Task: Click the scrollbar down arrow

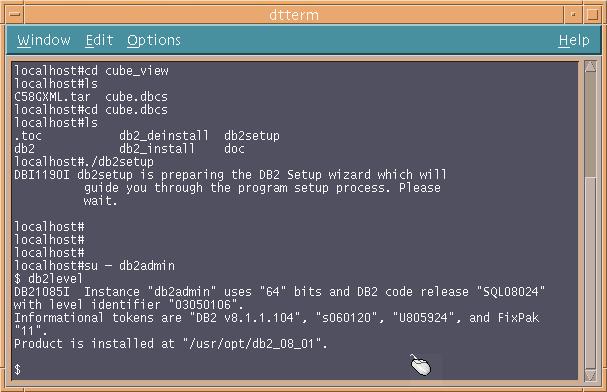Action: point(590,375)
